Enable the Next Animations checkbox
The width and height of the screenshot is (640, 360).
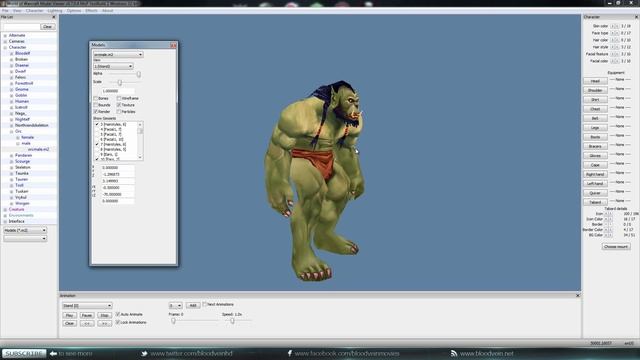point(205,304)
